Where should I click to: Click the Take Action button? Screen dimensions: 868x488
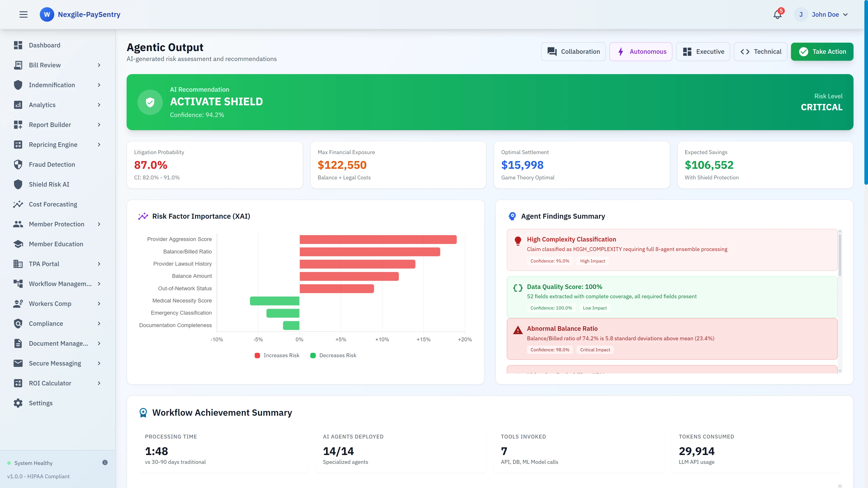coord(822,52)
